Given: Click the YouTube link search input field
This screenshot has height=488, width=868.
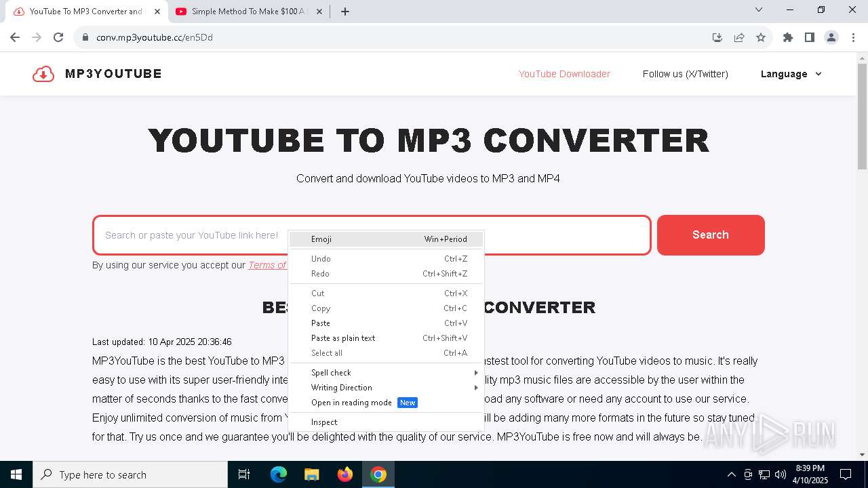Looking at the screenshot, I should [372, 235].
